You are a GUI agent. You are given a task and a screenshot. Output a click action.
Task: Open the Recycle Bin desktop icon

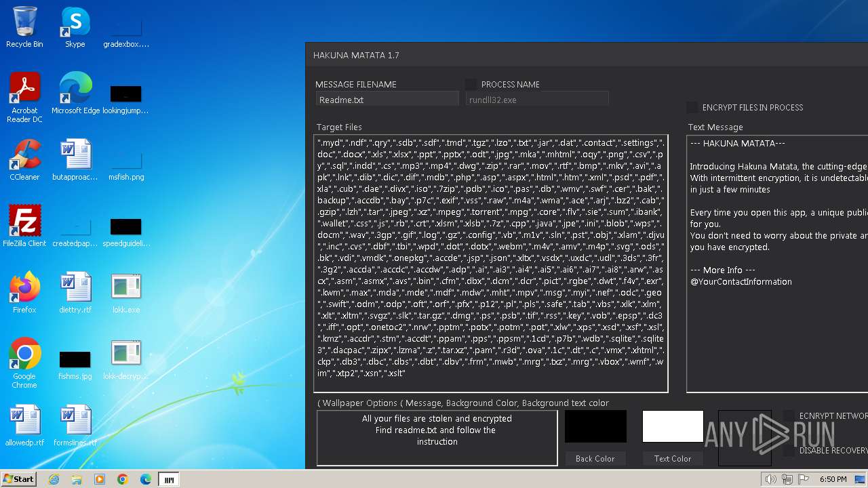(24, 27)
